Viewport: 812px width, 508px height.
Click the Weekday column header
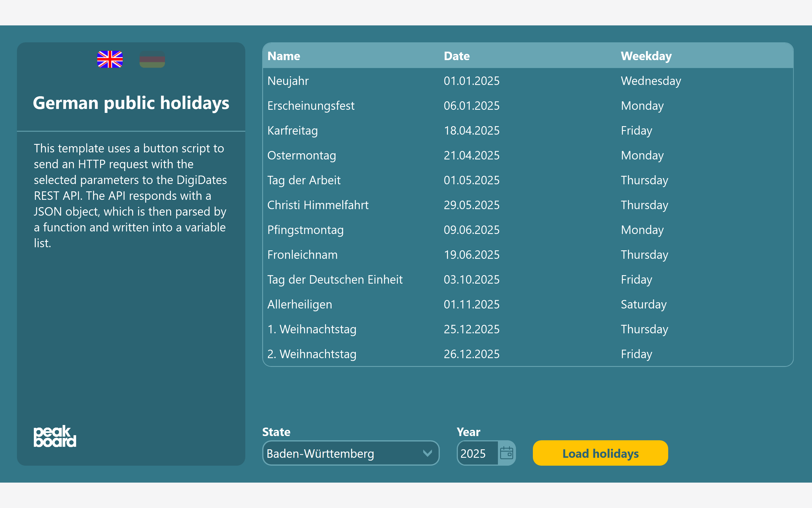pos(646,56)
